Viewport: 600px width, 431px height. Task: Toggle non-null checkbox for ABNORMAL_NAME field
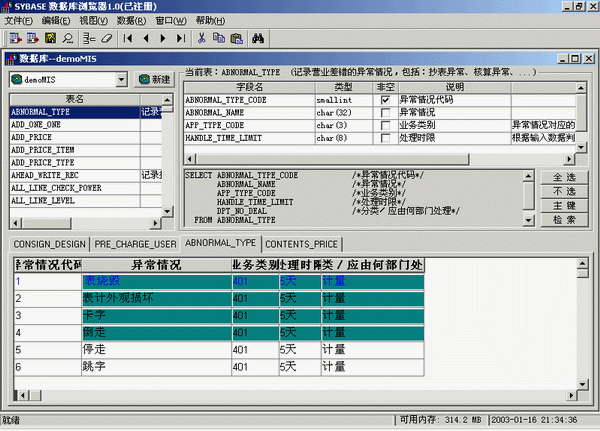tap(384, 113)
